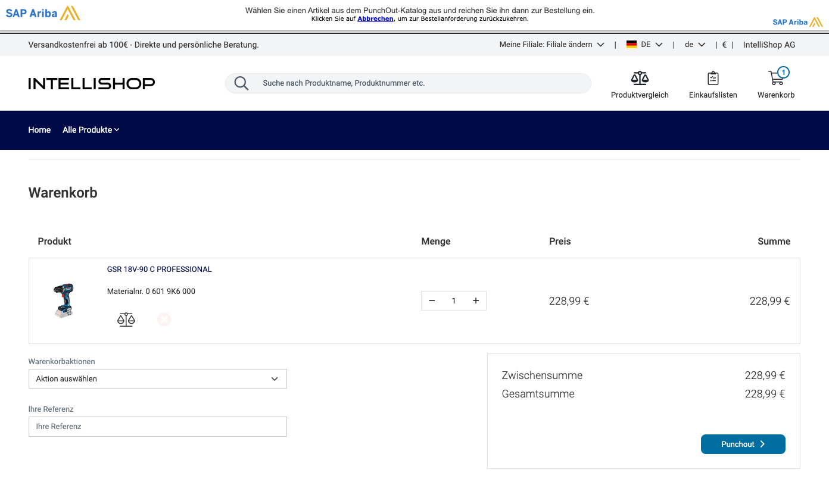Click the SAP Ariba logo top left
829x504 pixels.
point(43,13)
